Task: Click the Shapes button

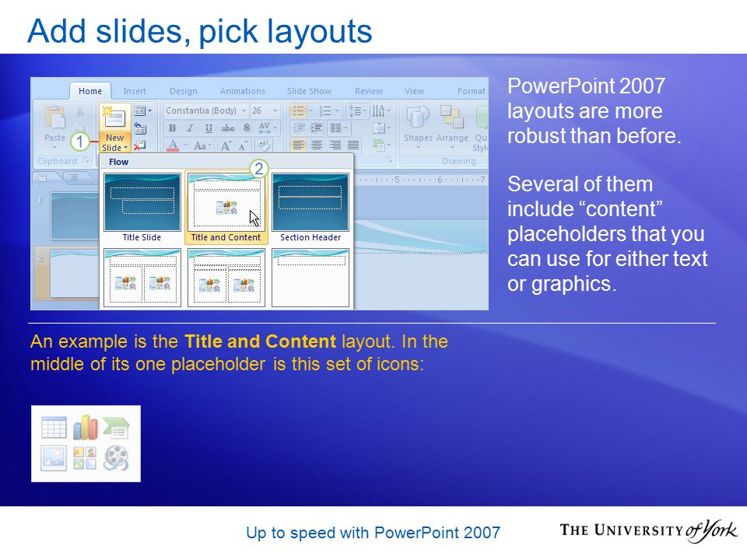Action: 418,127
